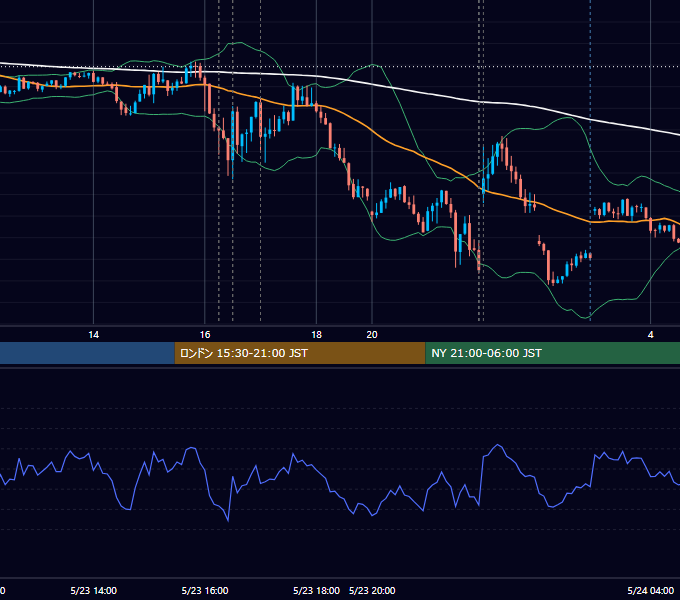The height and width of the screenshot is (600, 680).
Task: Click the 5/23 16:00 date label
Action: (205, 590)
